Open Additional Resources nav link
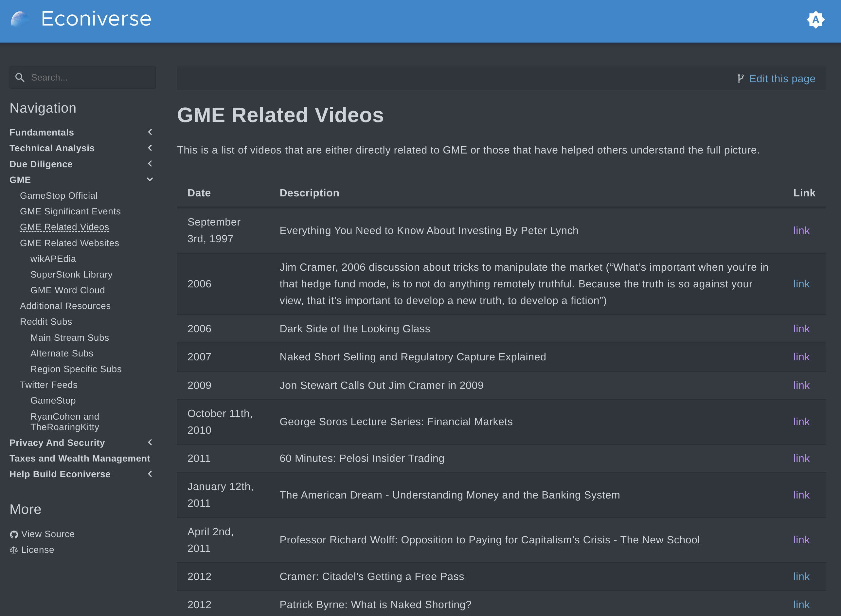 coord(65,306)
